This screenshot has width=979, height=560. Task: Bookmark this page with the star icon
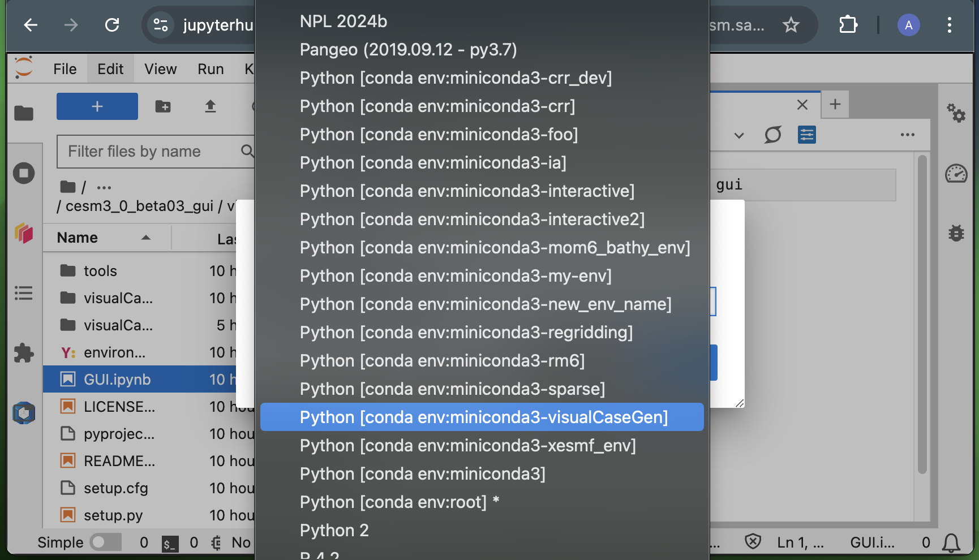[791, 25]
